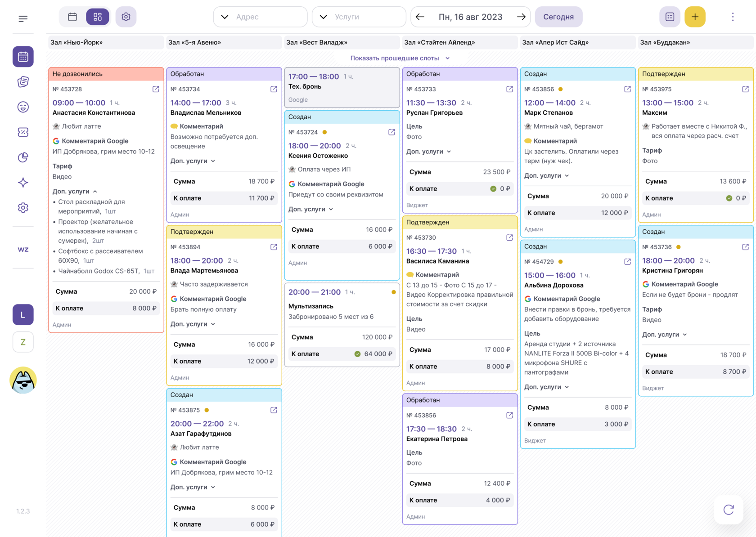
Task: Collapse Доп. услуги in Анастасия Константинова card
Action: click(x=75, y=191)
